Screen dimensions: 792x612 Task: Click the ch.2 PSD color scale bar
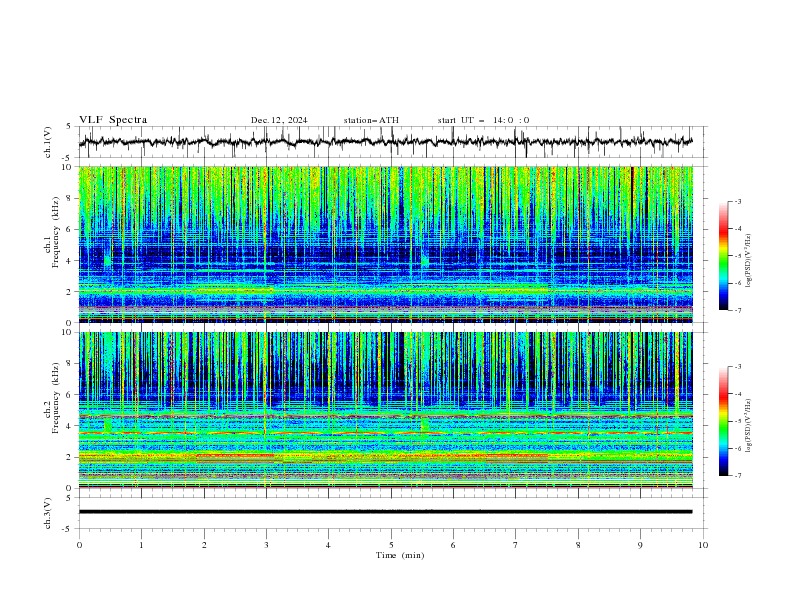[723, 421]
